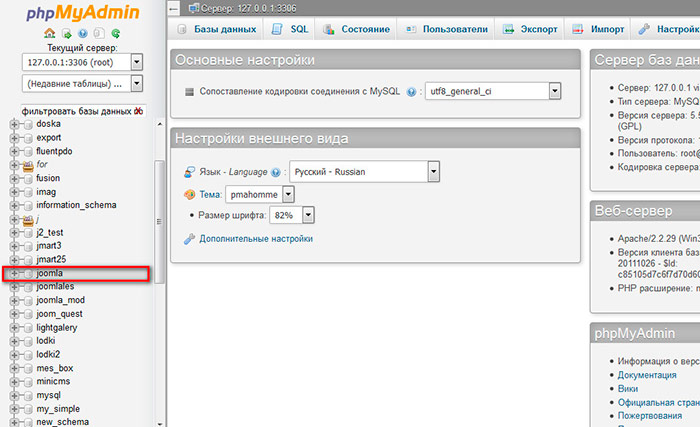The width and height of the screenshot is (700, 427).
Task: Open the SQL tab
Action: [x=289, y=29]
